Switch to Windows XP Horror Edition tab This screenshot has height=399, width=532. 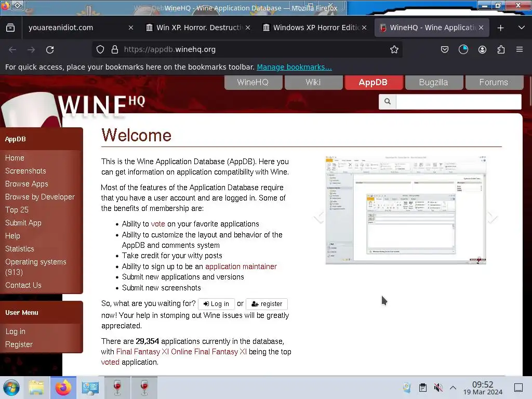(x=316, y=28)
